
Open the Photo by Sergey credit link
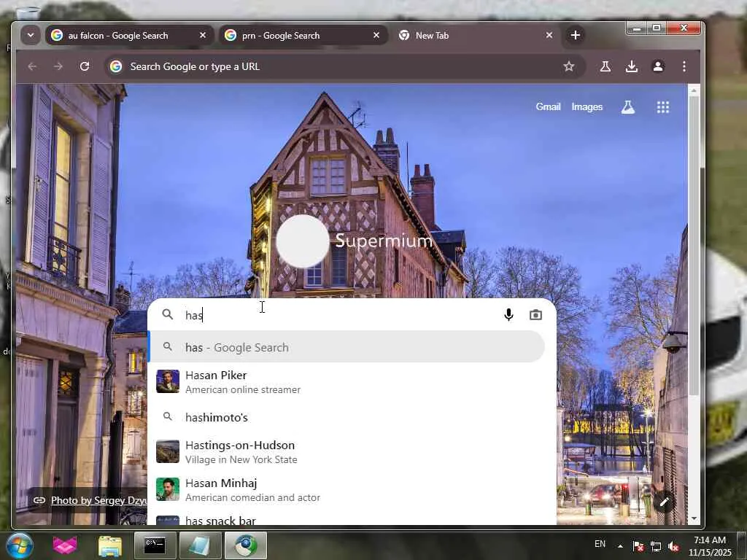click(98, 500)
